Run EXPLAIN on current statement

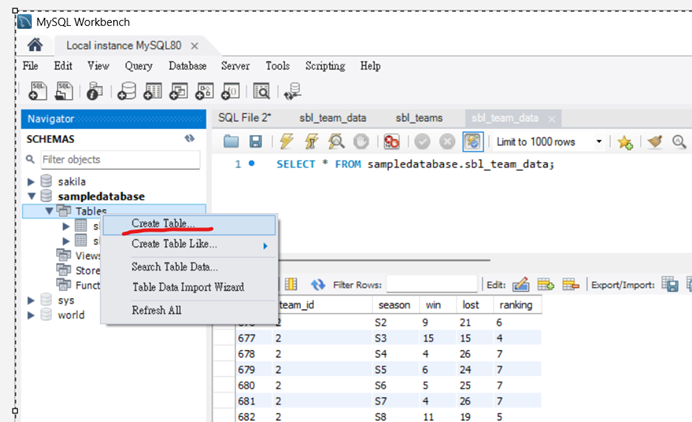click(336, 142)
